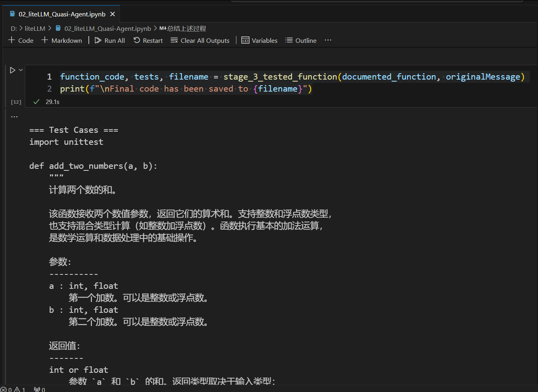
Task: Open more notebook toolbar actions
Action: [x=328, y=40]
